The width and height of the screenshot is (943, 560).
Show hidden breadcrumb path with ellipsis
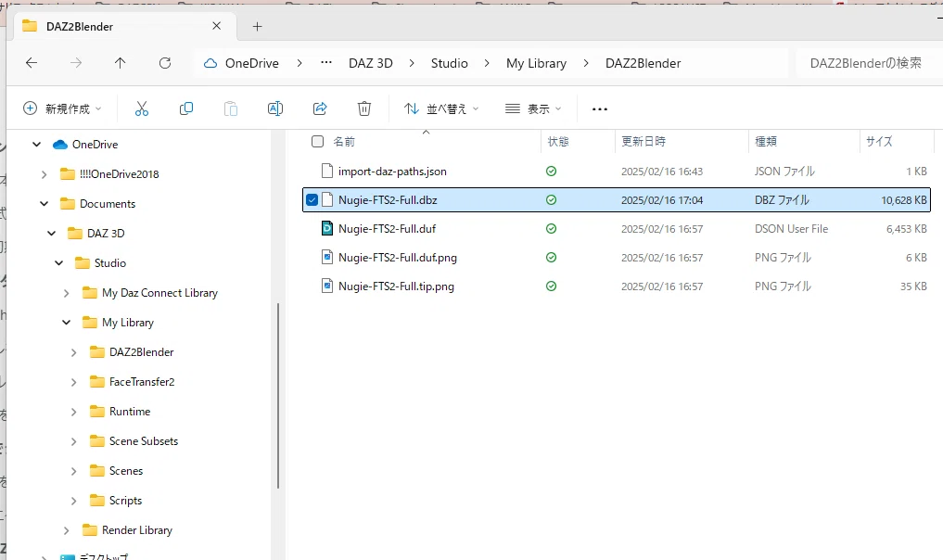(326, 62)
